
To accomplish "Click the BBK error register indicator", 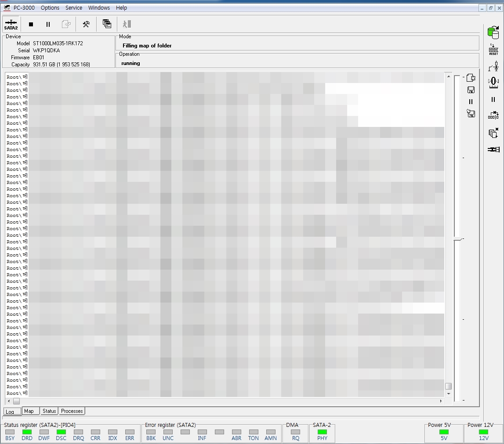I will [151, 432].
